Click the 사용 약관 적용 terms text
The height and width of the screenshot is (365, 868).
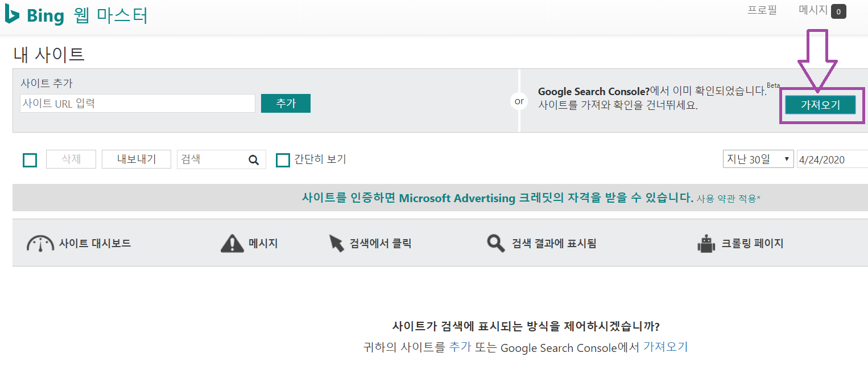tap(729, 199)
